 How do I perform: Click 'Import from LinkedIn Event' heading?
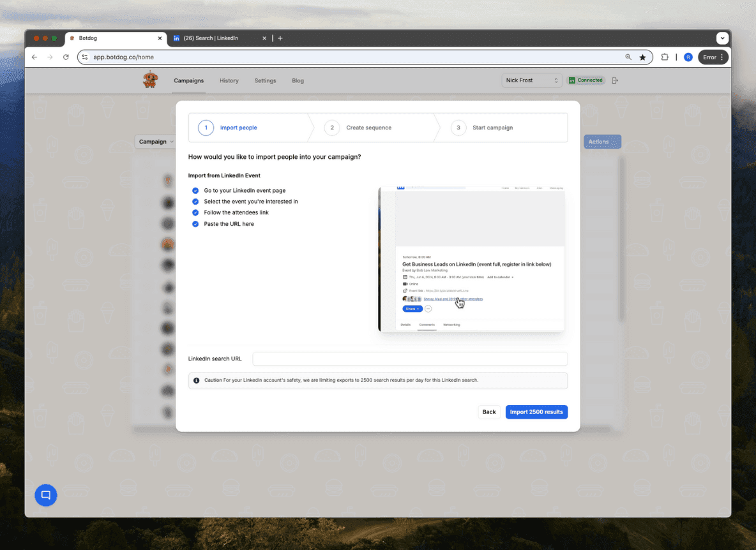pos(223,176)
